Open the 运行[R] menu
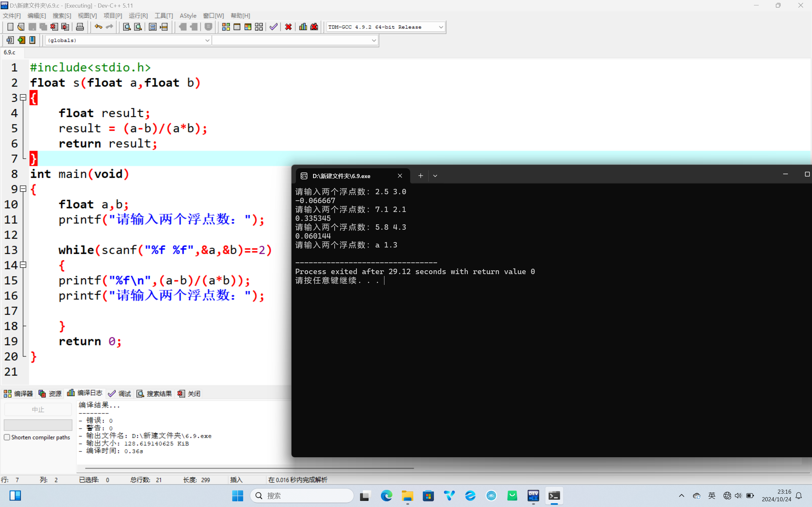The width and height of the screenshot is (812, 507). click(x=138, y=16)
